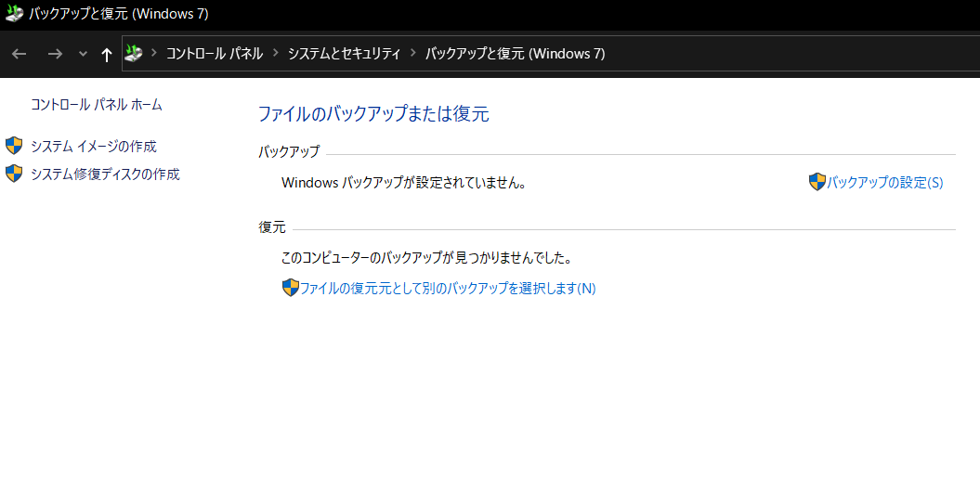Go up one level with the Up arrow
The height and width of the screenshot is (478, 980).
point(106,55)
